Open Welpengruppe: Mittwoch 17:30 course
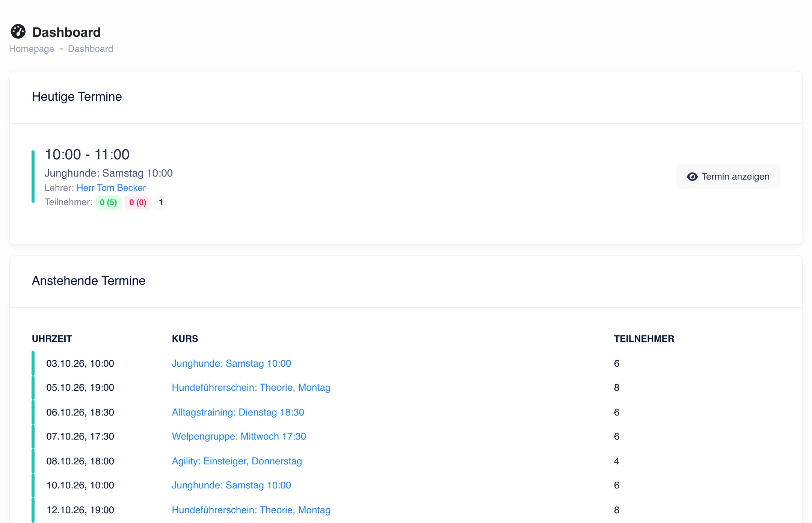The image size is (812, 523). click(x=239, y=436)
